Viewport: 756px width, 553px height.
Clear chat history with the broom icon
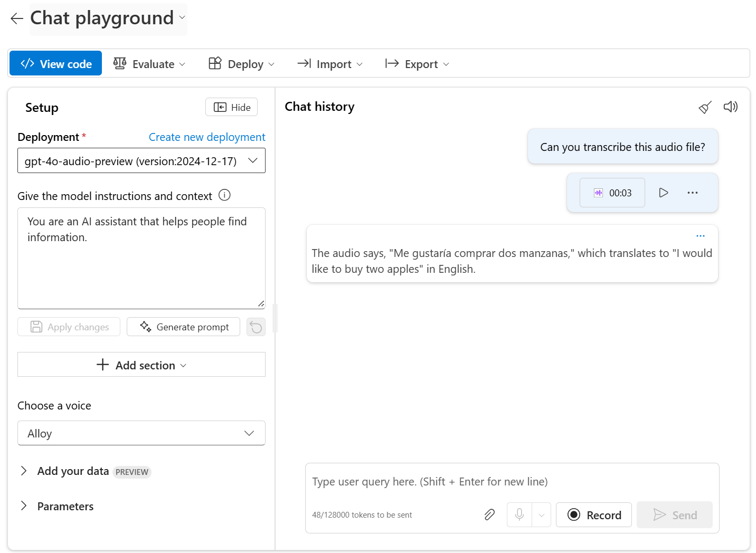(705, 108)
